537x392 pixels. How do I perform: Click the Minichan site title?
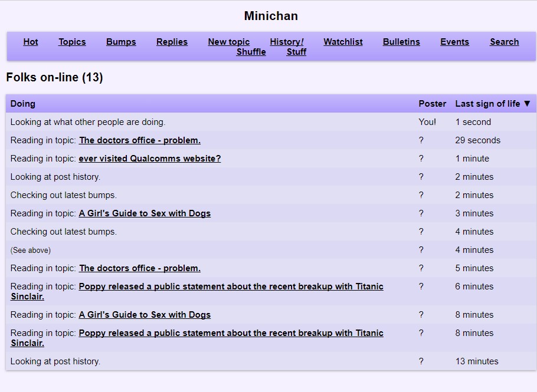(271, 16)
